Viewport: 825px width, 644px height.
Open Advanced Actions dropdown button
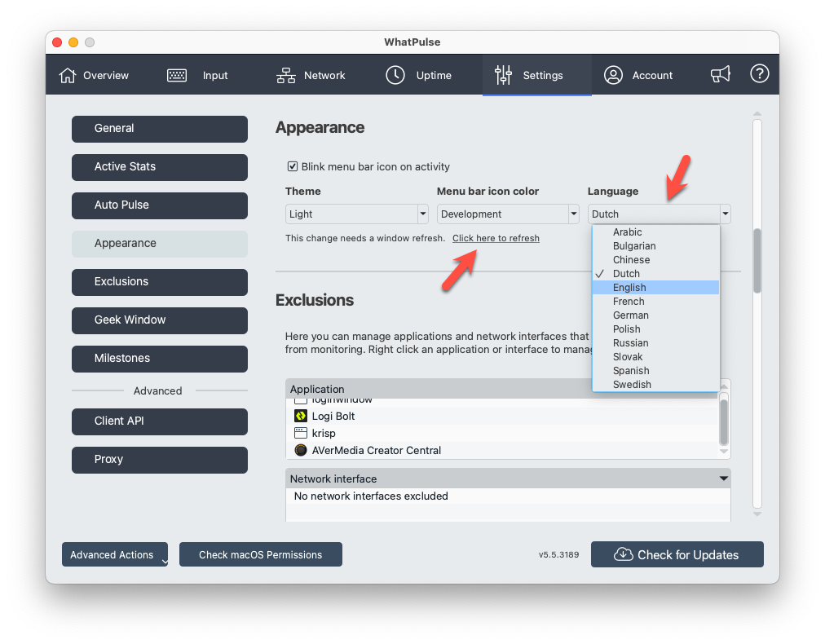pyautogui.click(x=115, y=554)
